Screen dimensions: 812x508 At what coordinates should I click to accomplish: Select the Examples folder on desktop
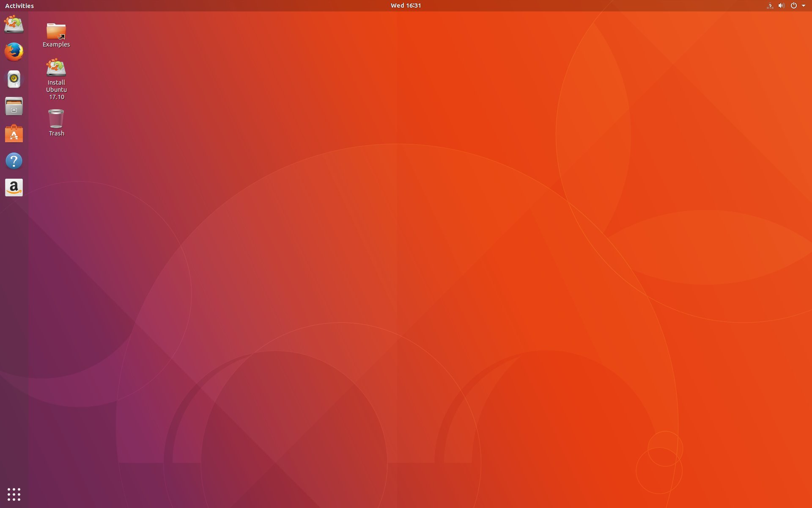pos(56,31)
